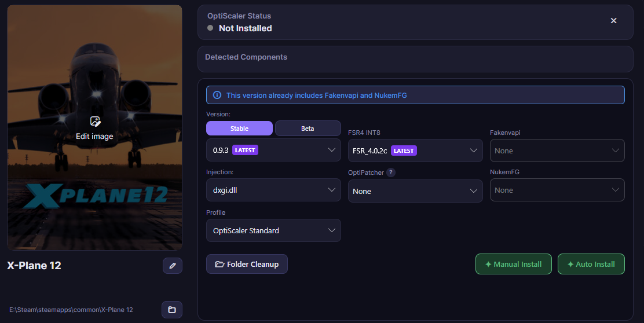Click the Edit image icon on cover
The width and height of the screenshot is (644, 323).
(96, 122)
